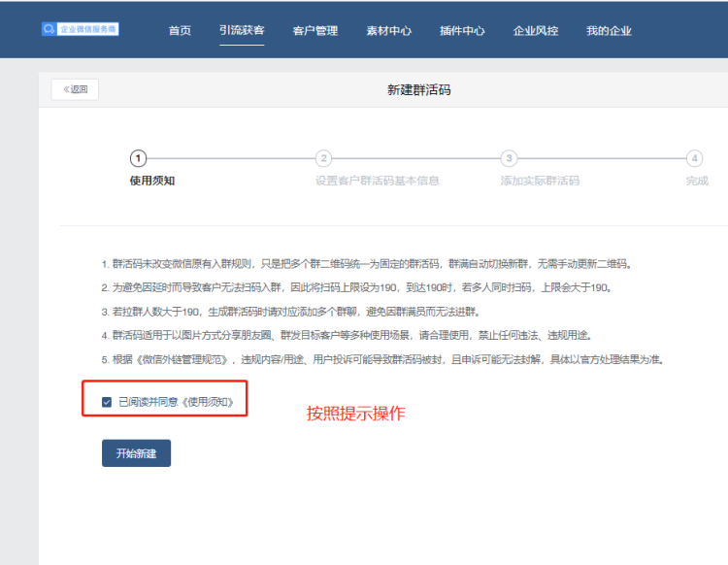
Task: Click the 企业微信服务商 logo icon
Action: [49, 30]
